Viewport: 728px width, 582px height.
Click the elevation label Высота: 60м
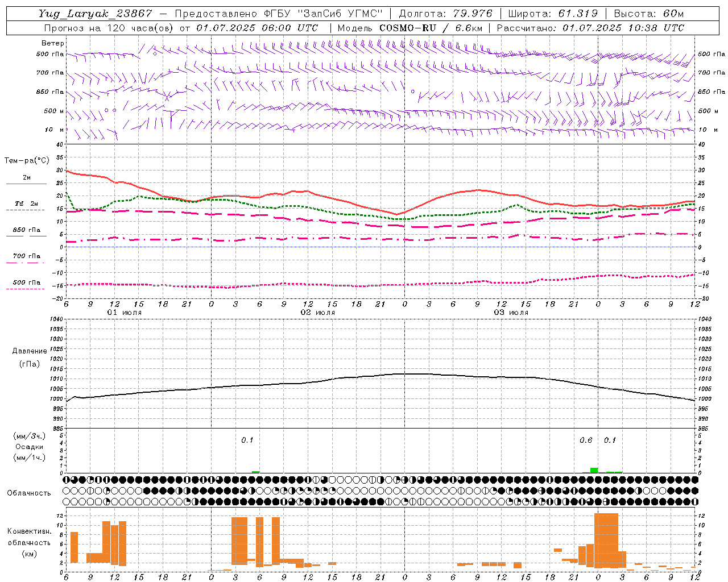tap(649, 14)
